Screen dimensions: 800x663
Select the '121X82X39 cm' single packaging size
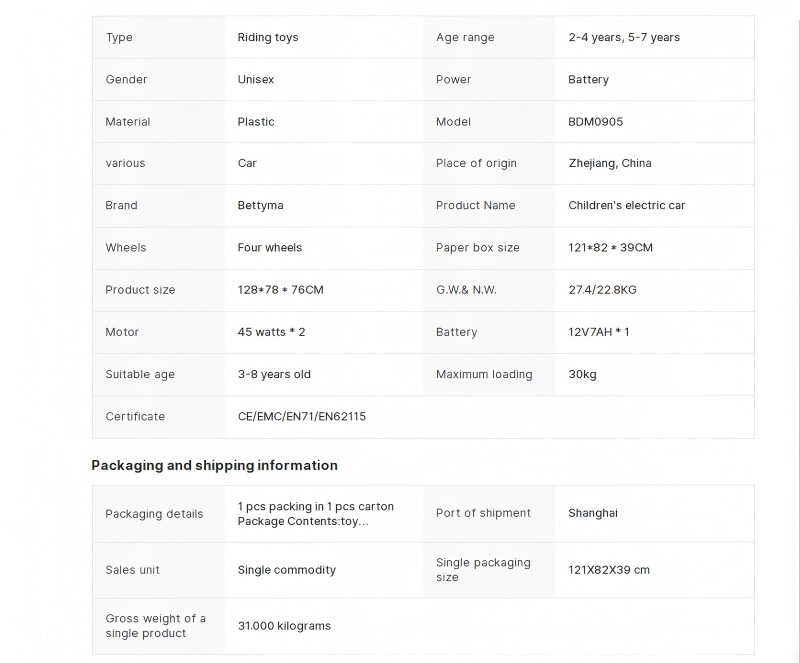609,570
